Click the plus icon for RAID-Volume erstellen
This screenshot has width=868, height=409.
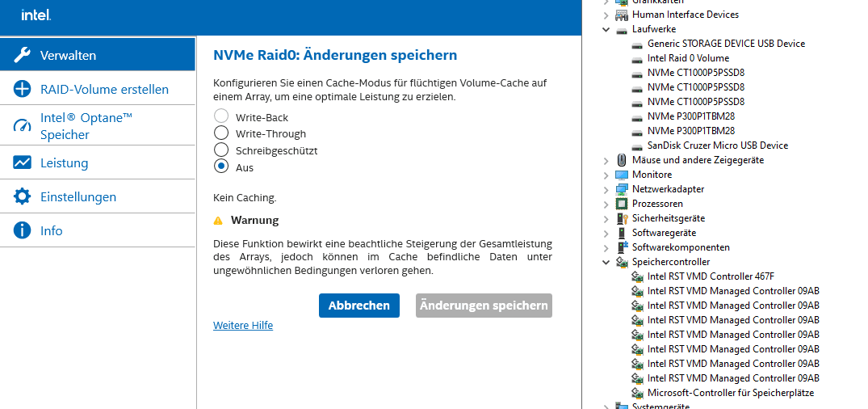click(x=22, y=89)
